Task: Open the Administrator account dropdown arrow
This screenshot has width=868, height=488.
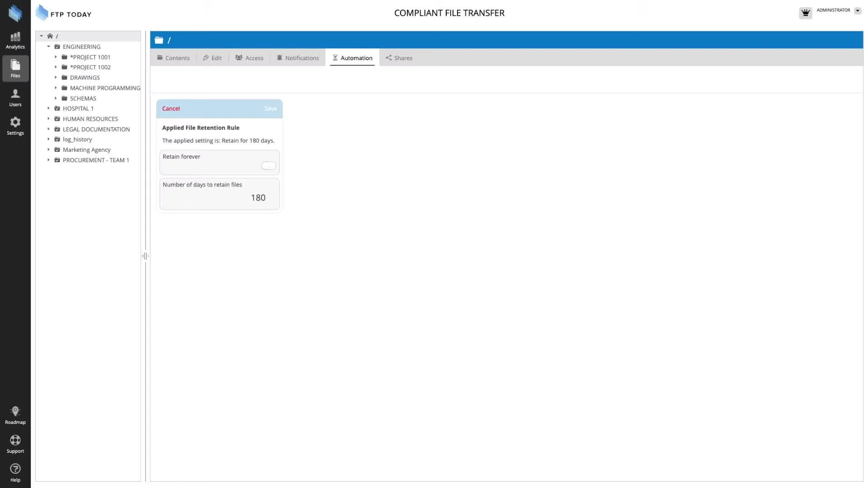Action: [858, 11]
